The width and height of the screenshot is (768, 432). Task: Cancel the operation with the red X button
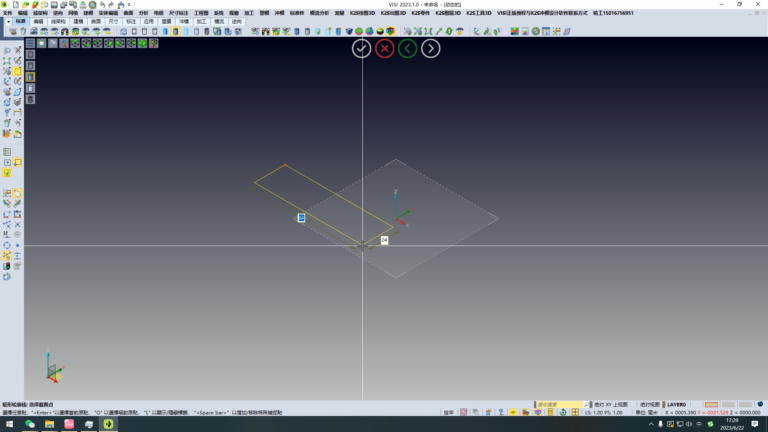click(x=384, y=48)
